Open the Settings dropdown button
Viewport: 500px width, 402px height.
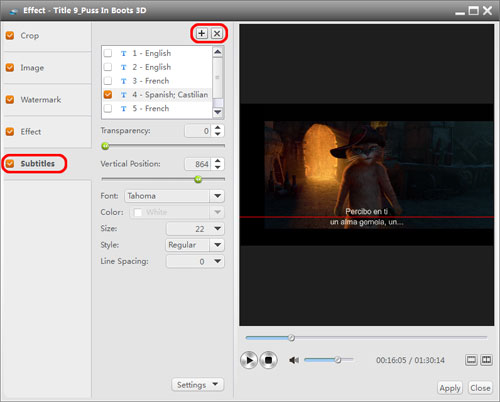(x=197, y=385)
